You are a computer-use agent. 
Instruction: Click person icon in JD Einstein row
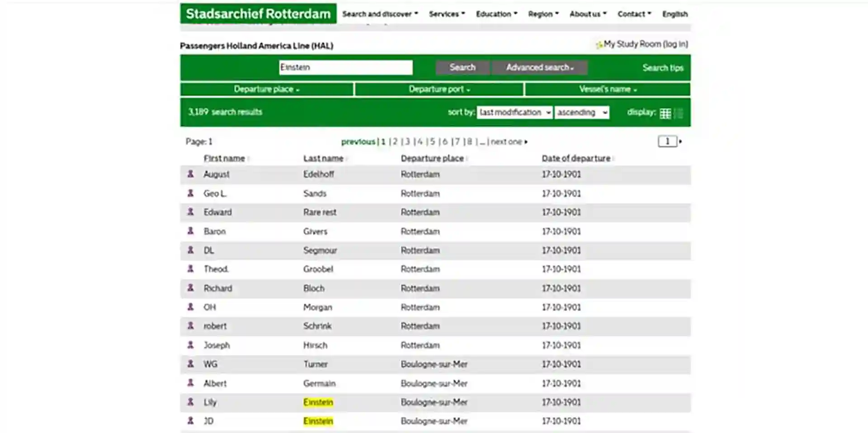[190, 421]
